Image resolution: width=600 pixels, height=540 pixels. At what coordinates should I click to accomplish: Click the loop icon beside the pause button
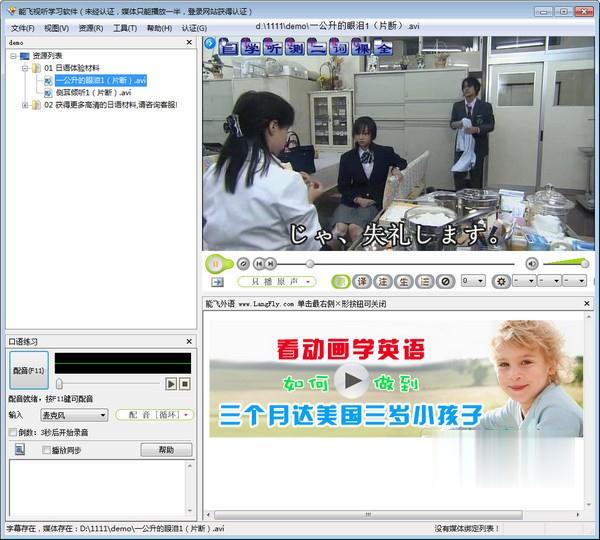tap(243, 264)
